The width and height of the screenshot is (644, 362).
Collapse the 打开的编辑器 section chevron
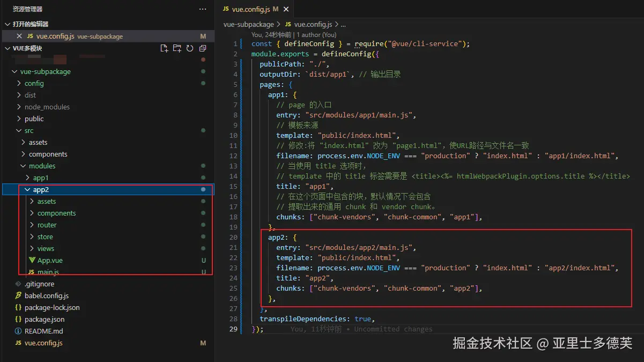coord(8,24)
